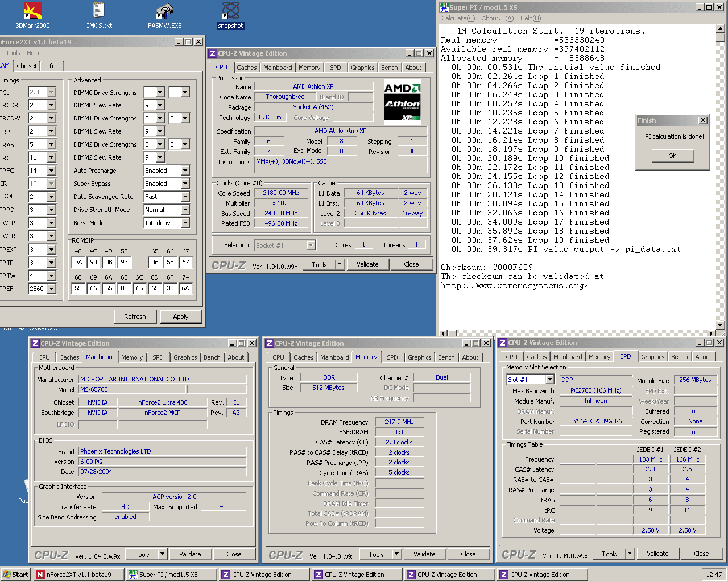
Task: Expand the Tools dropdown arrow in CPU-Z CPU window
Action: point(340,264)
